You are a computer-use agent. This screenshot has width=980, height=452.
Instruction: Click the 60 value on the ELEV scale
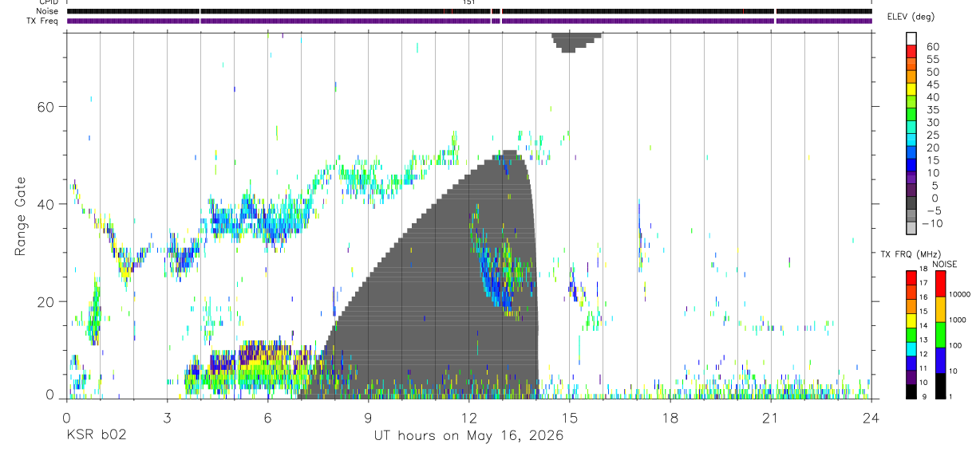[x=932, y=47]
